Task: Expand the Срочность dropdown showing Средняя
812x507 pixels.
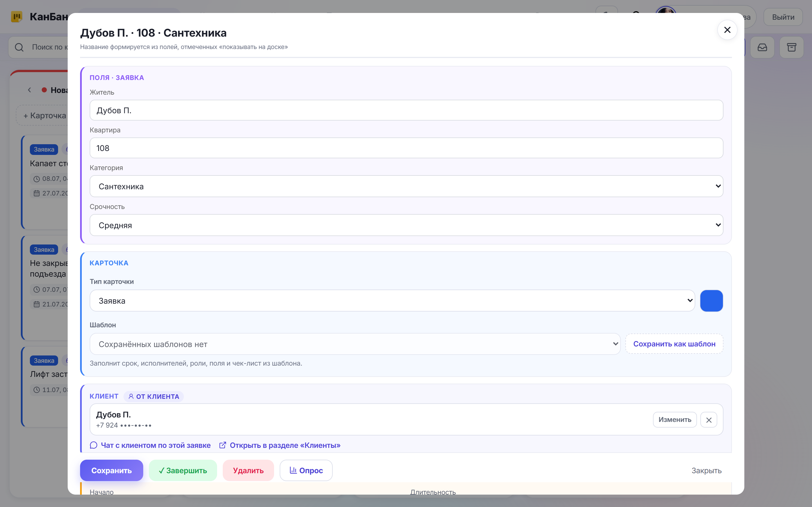Action: (x=406, y=225)
